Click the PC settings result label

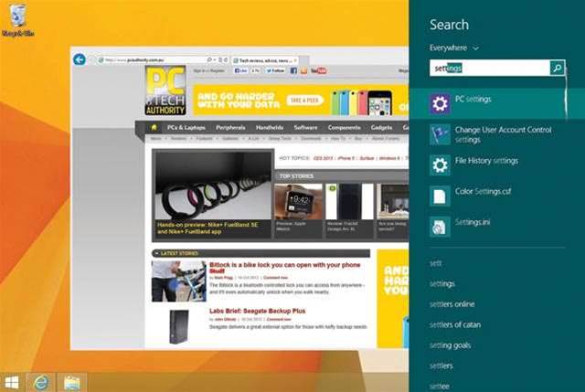coord(473,100)
